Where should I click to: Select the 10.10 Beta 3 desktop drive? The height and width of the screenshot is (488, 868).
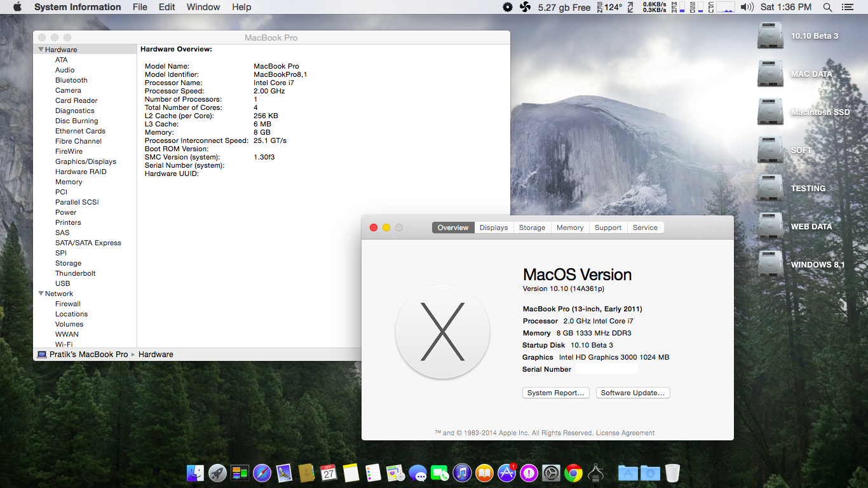[x=770, y=36]
